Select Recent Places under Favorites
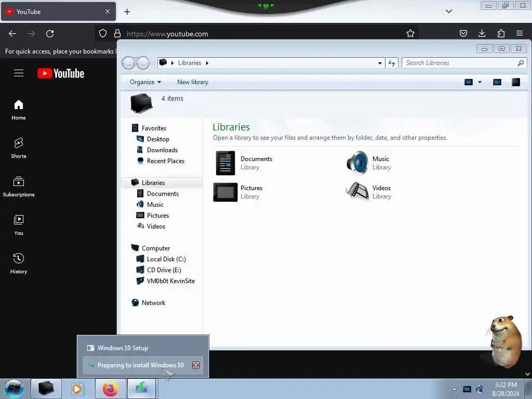The width and height of the screenshot is (532, 399). (x=166, y=161)
